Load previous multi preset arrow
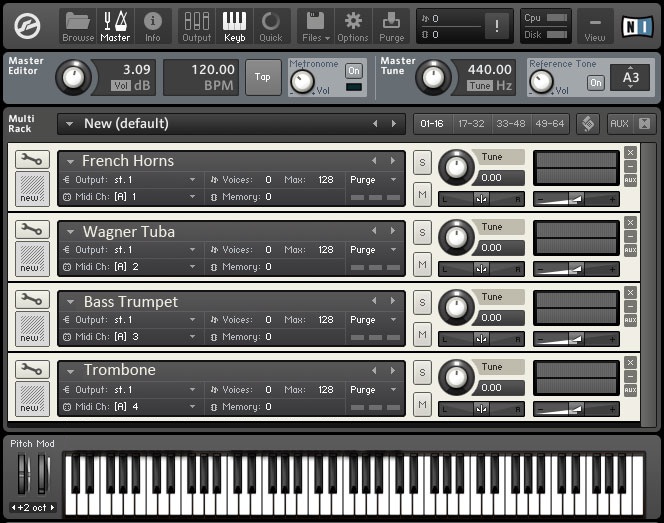Viewport: 664px width, 523px height. tap(375, 124)
